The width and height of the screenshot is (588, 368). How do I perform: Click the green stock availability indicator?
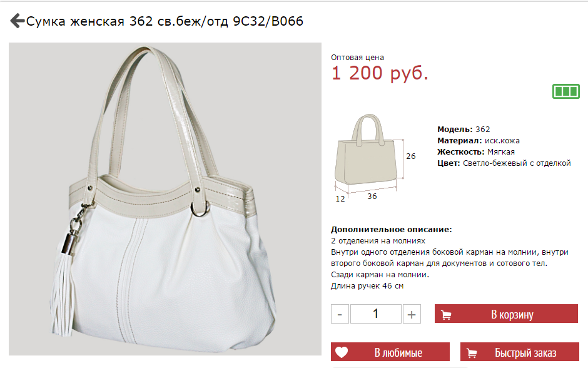(x=566, y=91)
